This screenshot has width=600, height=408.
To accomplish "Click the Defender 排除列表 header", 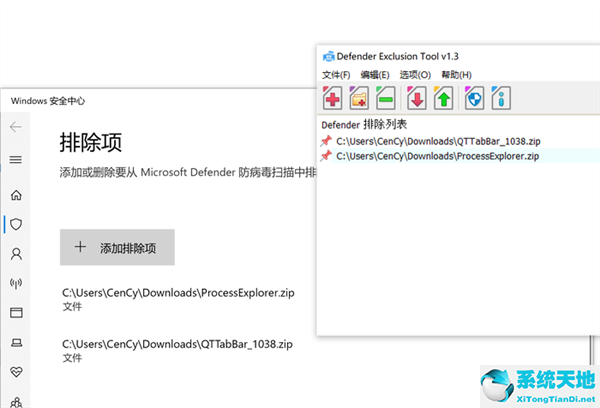I will [364, 124].
